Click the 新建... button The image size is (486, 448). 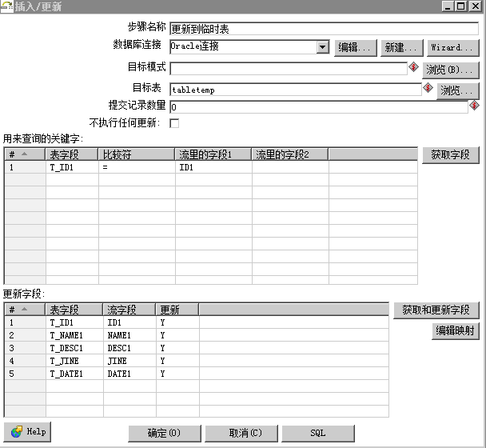[x=402, y=48]
